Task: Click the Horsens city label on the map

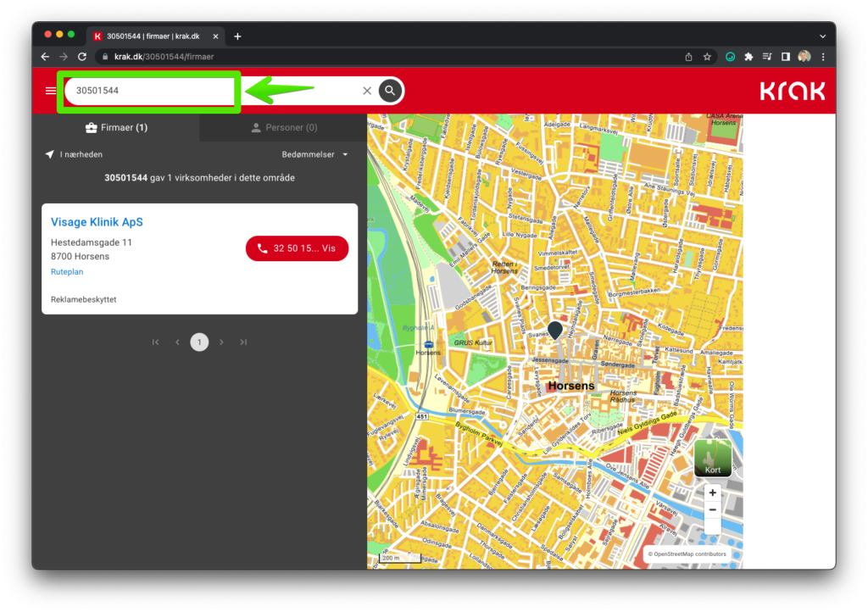Action: click(570, 386)
